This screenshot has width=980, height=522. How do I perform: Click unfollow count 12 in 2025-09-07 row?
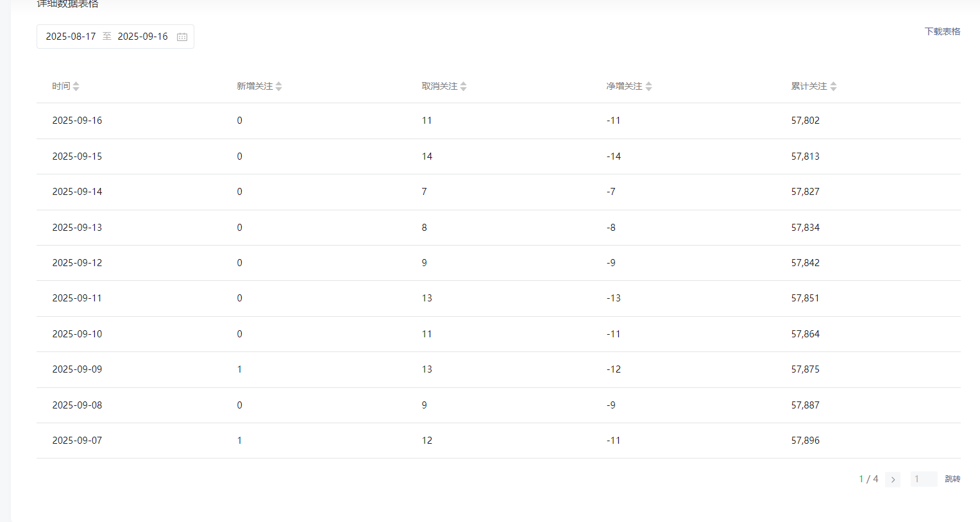tap(427, 441)
